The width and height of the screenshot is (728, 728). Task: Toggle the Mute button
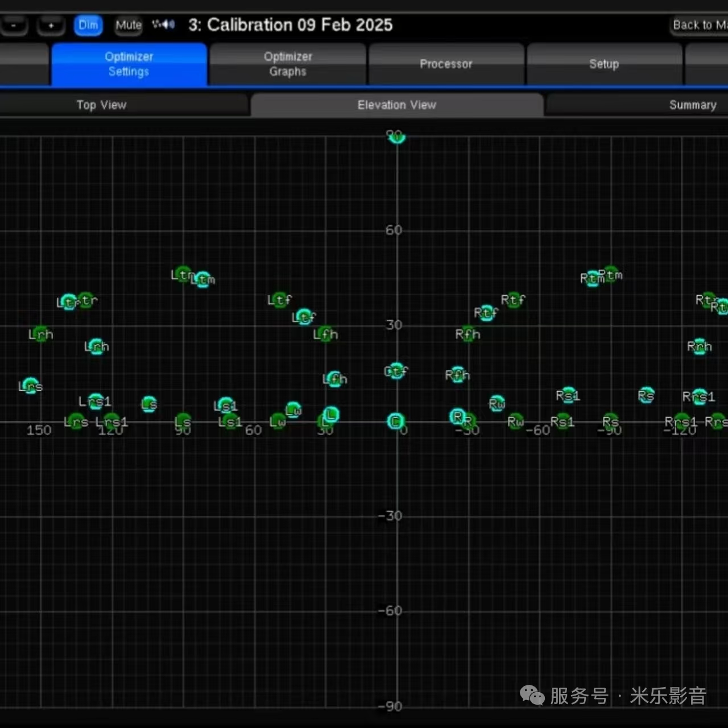[x=129, y=25]
